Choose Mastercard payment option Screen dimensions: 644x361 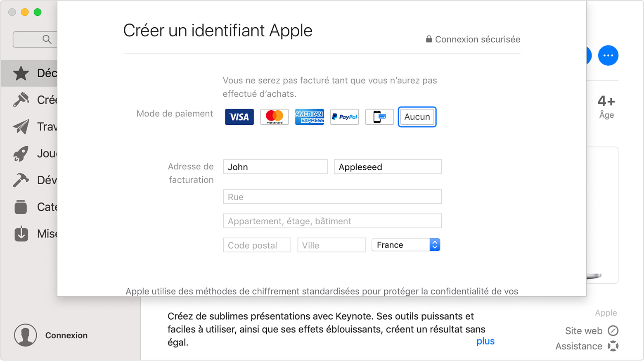pyautogui.click(x=275, y=117)
